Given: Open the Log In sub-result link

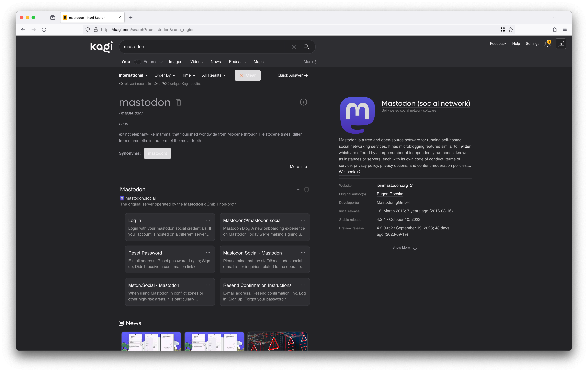Looking at the screenshot, I should tap(135, 221).
